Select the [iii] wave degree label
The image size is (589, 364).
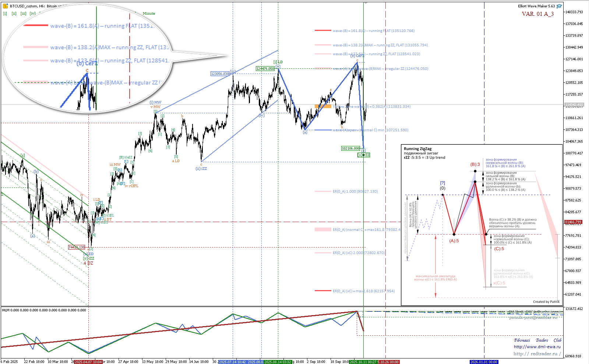tap(23, 14)
